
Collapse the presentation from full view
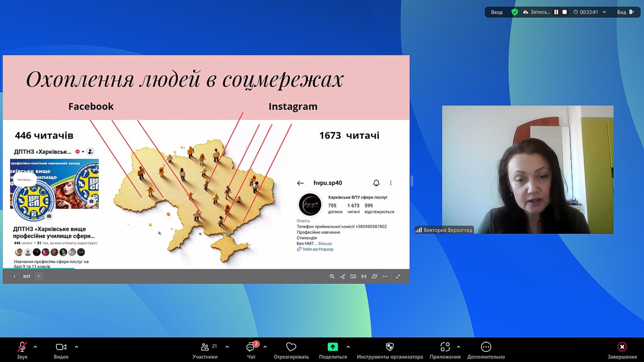tap(398, 277)
